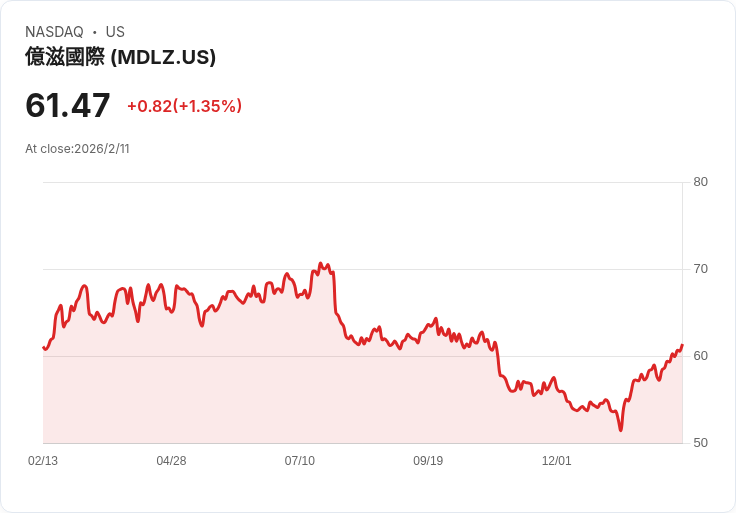Viewport: 736px width, 513px height.
Task: Select the 02/13 date axis label
Action: coord(43,461)
